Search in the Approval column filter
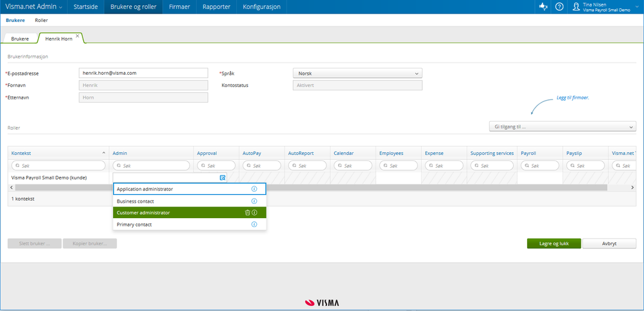The image size is (644, 311). [216, 166]
